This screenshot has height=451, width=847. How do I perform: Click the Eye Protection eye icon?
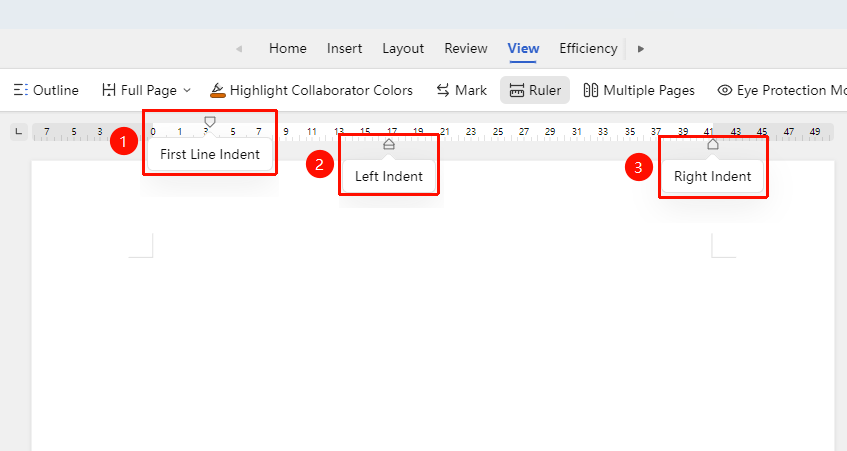(724, 90)
